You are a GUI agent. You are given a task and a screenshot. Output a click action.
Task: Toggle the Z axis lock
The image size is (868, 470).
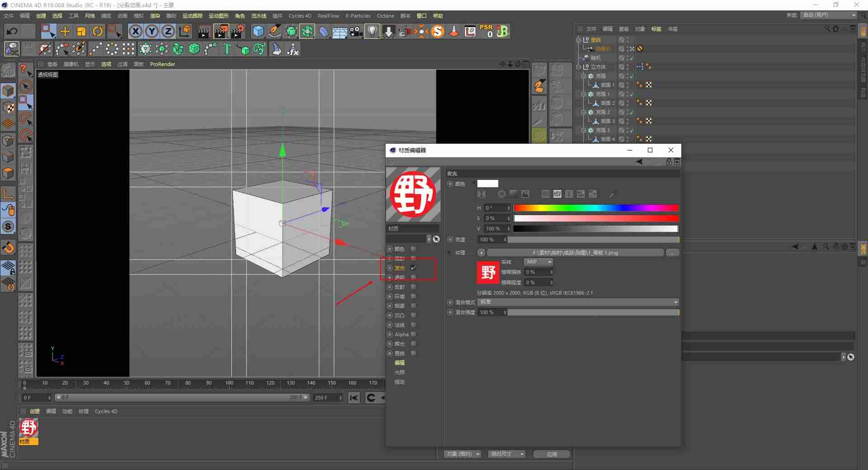coord(168,31)
